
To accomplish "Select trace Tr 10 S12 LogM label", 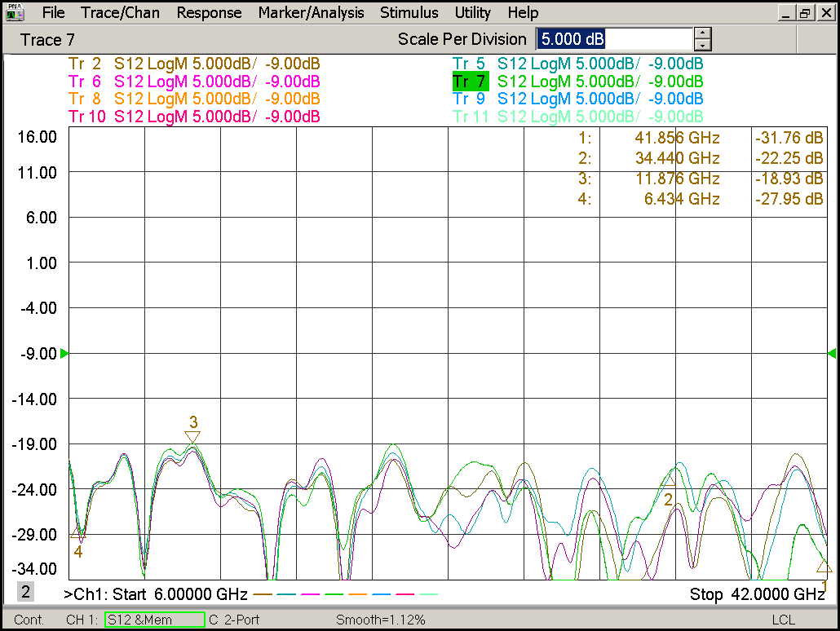I will [194, 117].
